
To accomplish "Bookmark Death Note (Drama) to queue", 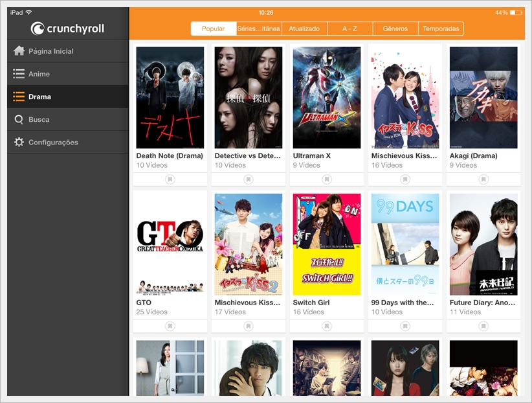I will click(170, 179).
